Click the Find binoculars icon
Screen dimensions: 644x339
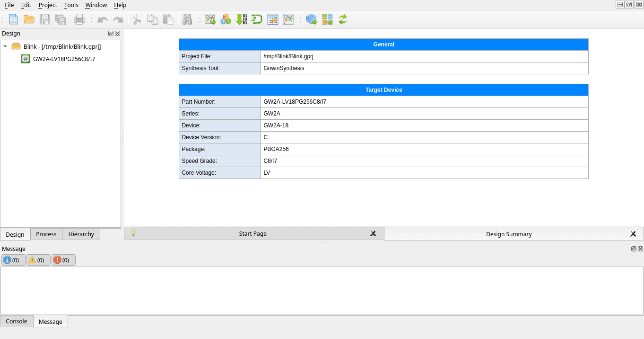pyautogui.click(x=187, y=19)
